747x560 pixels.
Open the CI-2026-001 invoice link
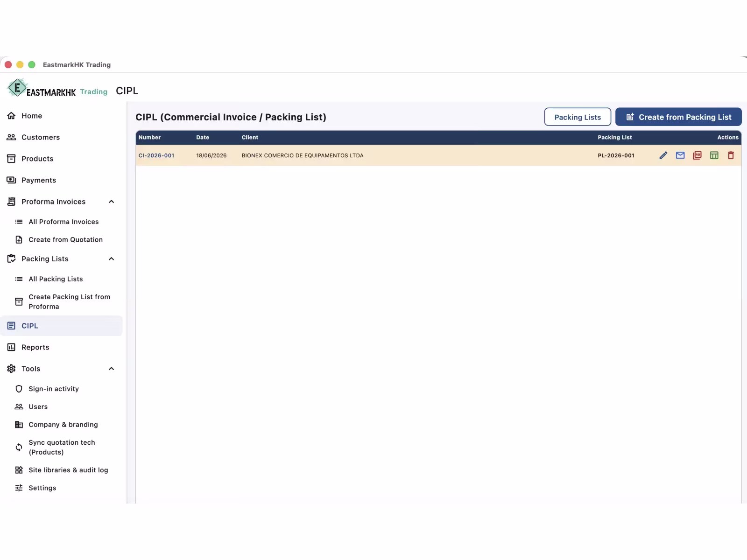pyautogui.click(x=156, y=156)
